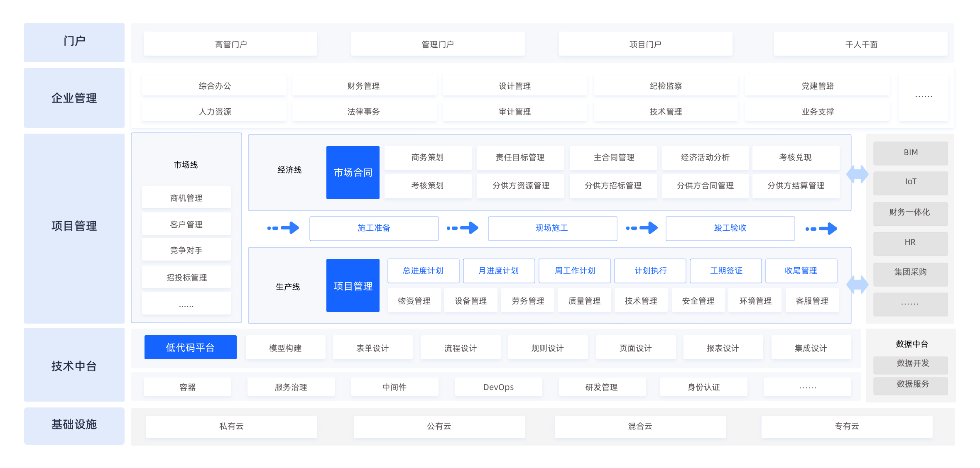This screenshot has width=980, height=468.
Task: Open the 安全管理 box
Action: tap(698, 300)
